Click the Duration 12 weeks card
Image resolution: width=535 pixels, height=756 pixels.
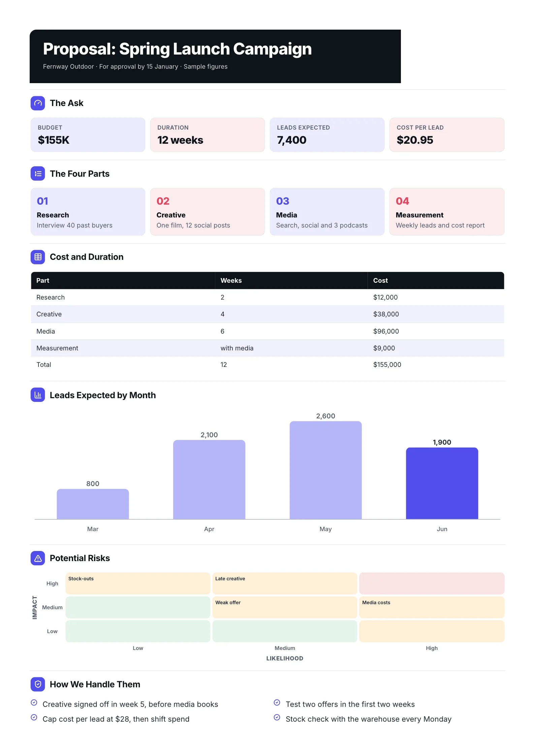208,135
